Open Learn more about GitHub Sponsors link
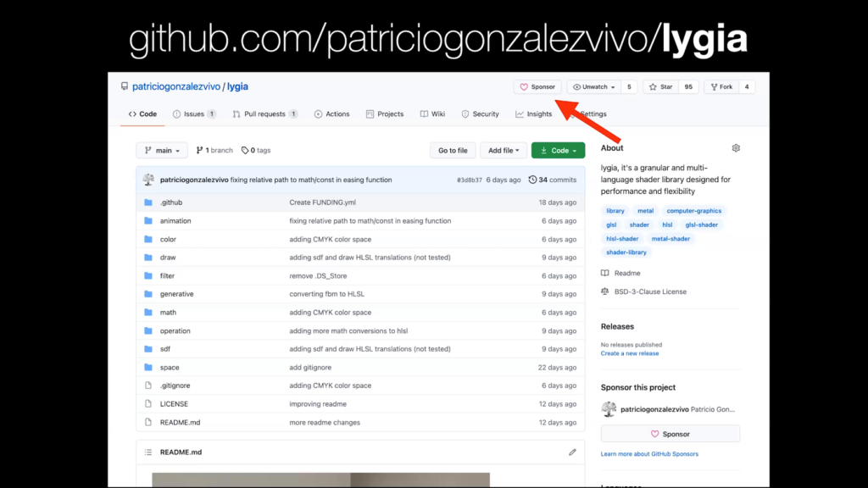This screenshot has width=868, height=488. pyautogui.click(x=650, y=454)
